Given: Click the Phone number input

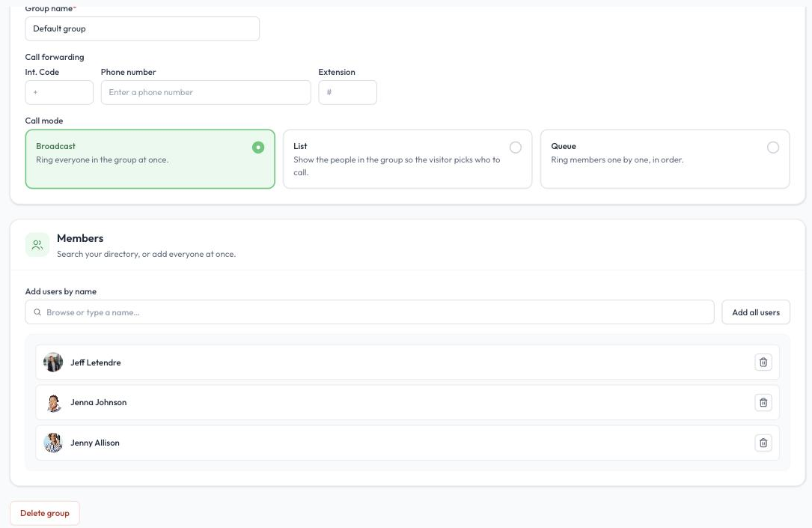Looking at the screenshot, I should click(x=206, y=92).
